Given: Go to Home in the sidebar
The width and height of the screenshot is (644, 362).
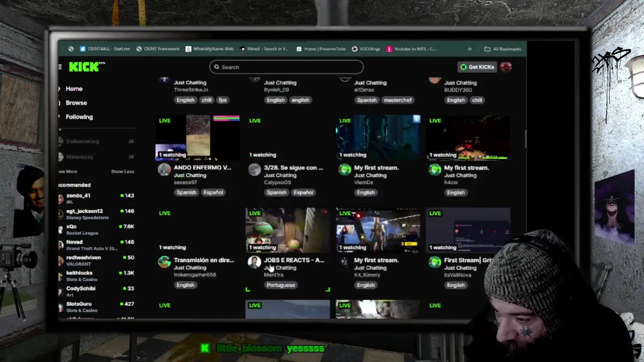Looking at the screenshot, I should click(x=74, y=88).
